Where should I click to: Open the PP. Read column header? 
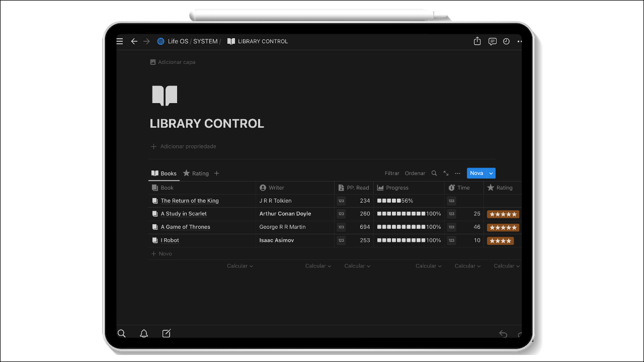click(354, 188)
